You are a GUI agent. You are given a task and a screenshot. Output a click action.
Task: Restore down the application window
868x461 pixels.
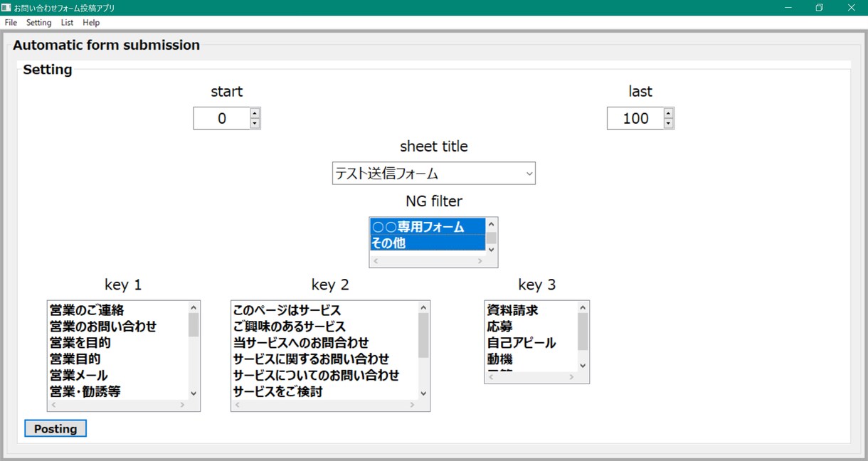point(820,8)
